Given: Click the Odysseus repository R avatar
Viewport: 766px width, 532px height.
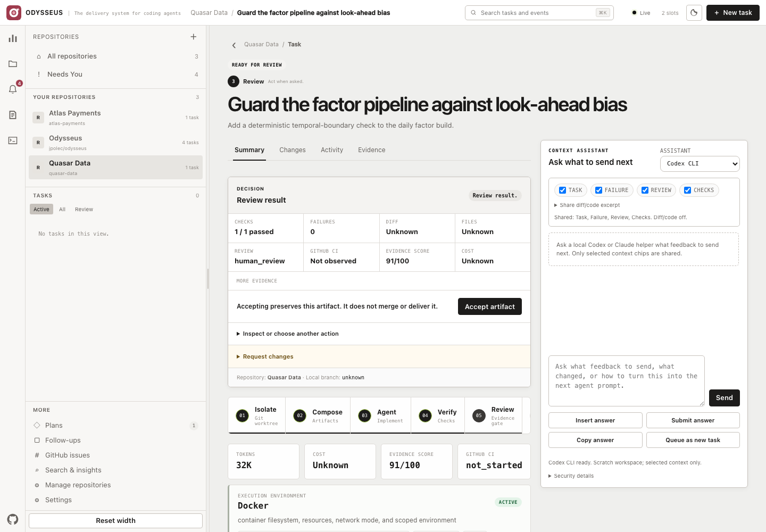Looking at the screenshot, I should [x=38, y=143].
